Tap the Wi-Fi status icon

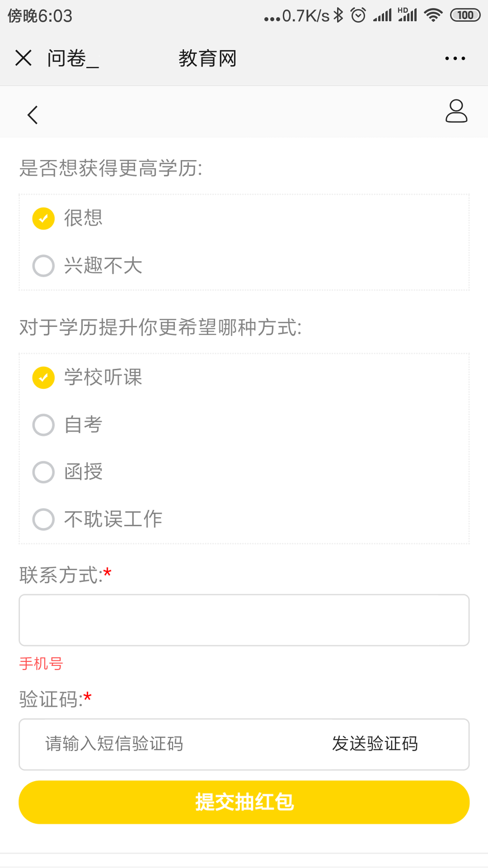434,15
